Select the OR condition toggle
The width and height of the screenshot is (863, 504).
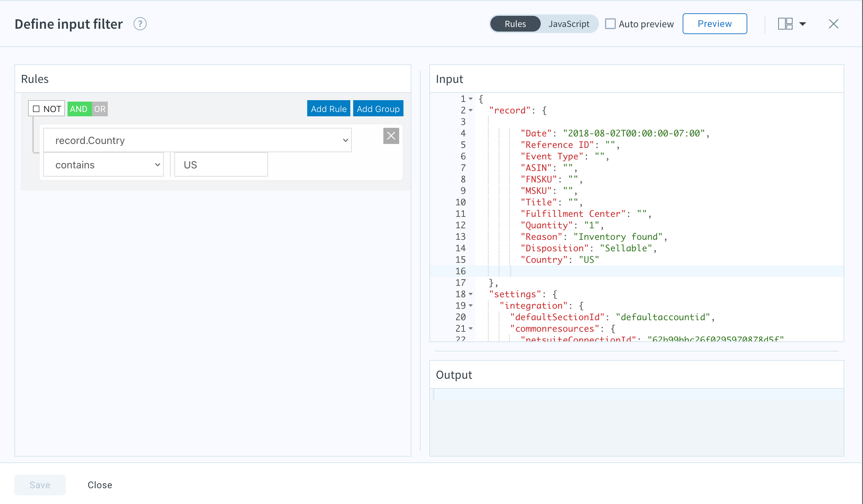pyautogui.click(x=100, y=109)
